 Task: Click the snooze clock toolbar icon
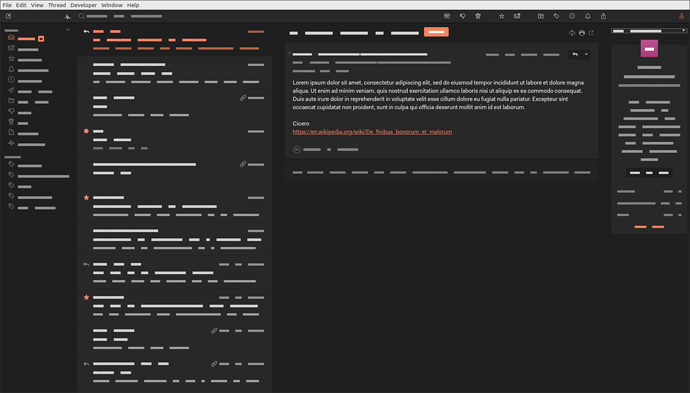[572, 16]
